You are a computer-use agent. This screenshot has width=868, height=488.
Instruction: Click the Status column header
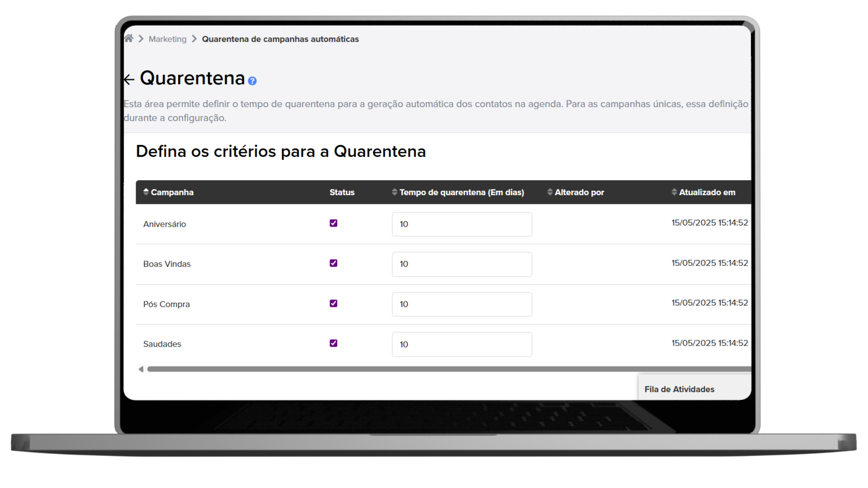342,192
